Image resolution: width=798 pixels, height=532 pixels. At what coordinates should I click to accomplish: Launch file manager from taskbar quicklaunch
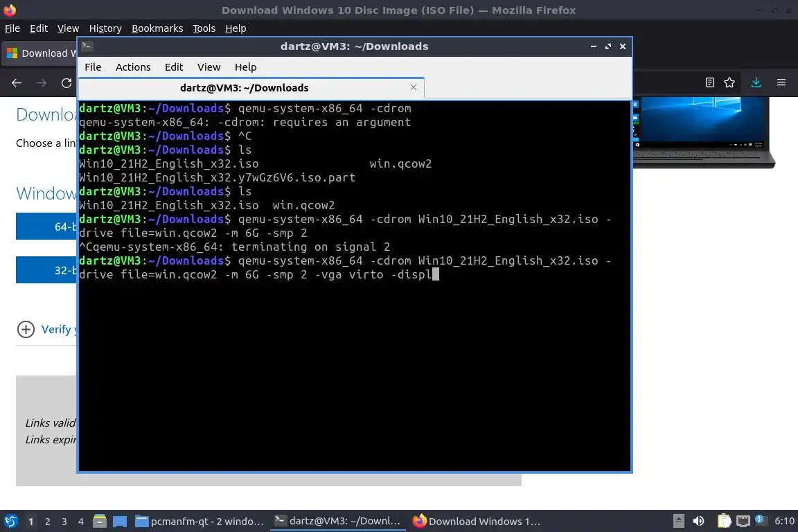click(x=100, y=521)
